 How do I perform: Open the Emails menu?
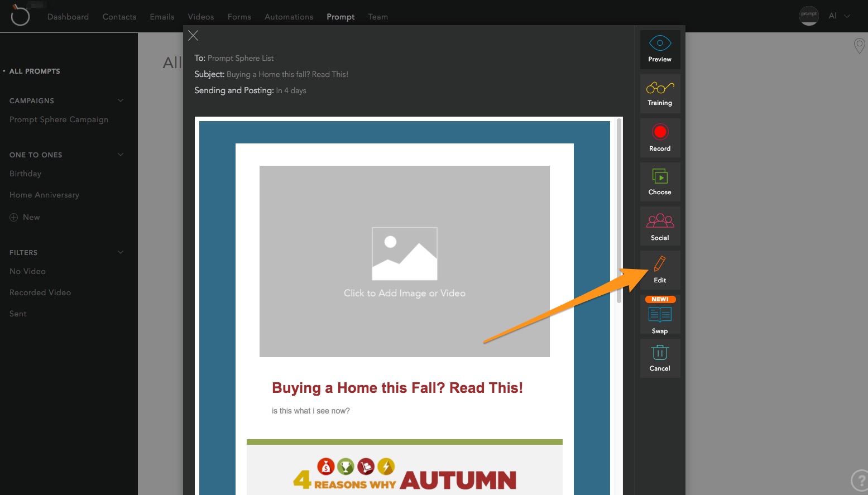[x=162, y=17]
